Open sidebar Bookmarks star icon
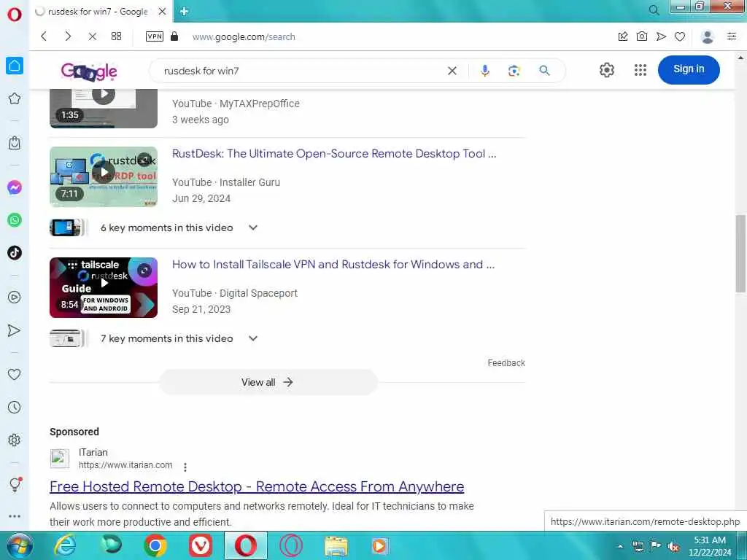 (15, 98)
